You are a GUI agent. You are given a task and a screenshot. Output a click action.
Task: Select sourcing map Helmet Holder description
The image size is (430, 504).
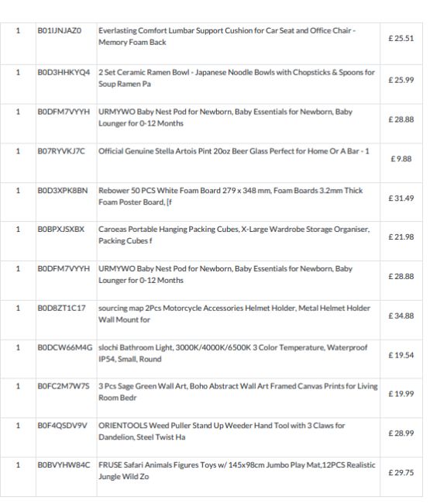coord(234,314)
